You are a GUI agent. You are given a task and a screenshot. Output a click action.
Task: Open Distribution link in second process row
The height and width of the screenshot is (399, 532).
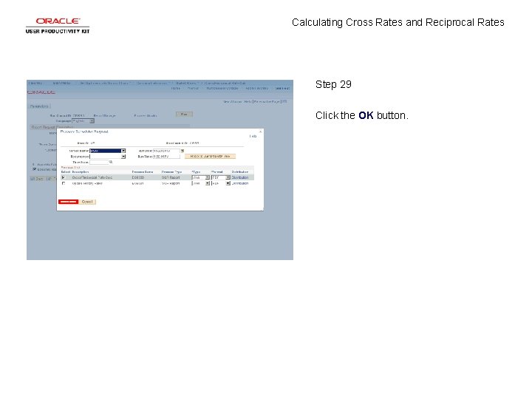click(240, 183)
